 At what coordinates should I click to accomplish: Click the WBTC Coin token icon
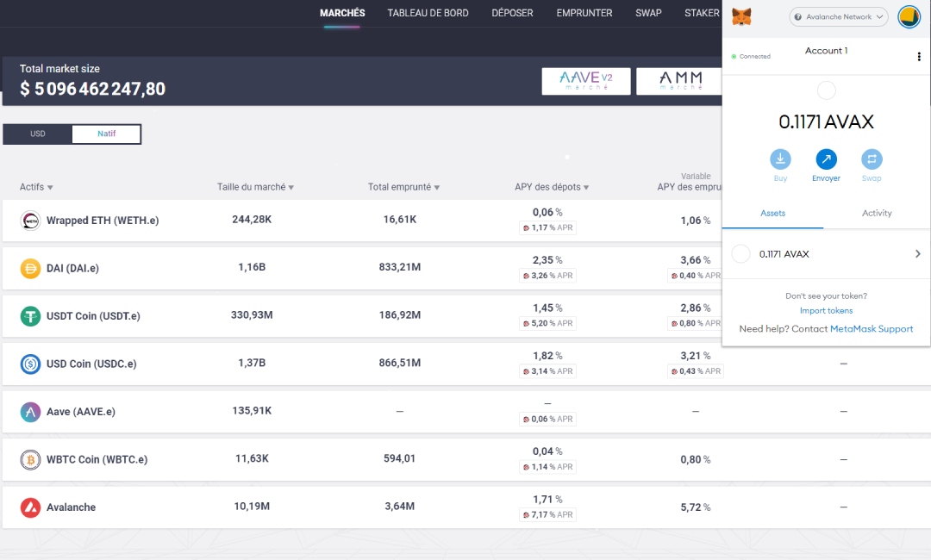(x=30, y=460)
